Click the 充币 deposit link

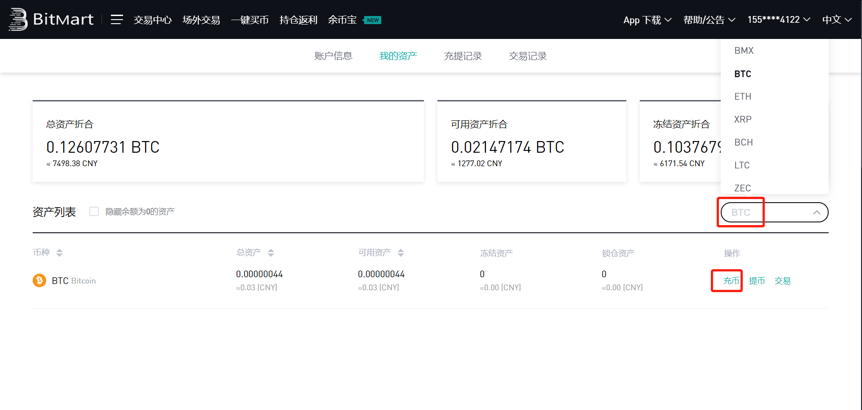731,281
